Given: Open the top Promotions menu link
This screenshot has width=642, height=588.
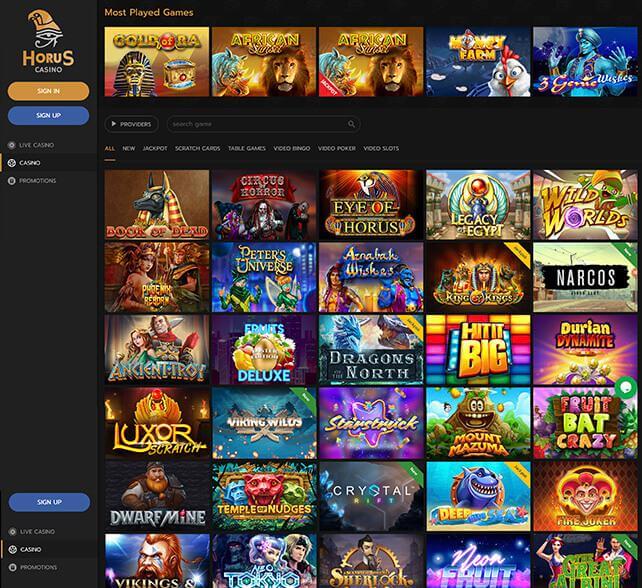Looking at the screenshot, I should coord(38,181).
